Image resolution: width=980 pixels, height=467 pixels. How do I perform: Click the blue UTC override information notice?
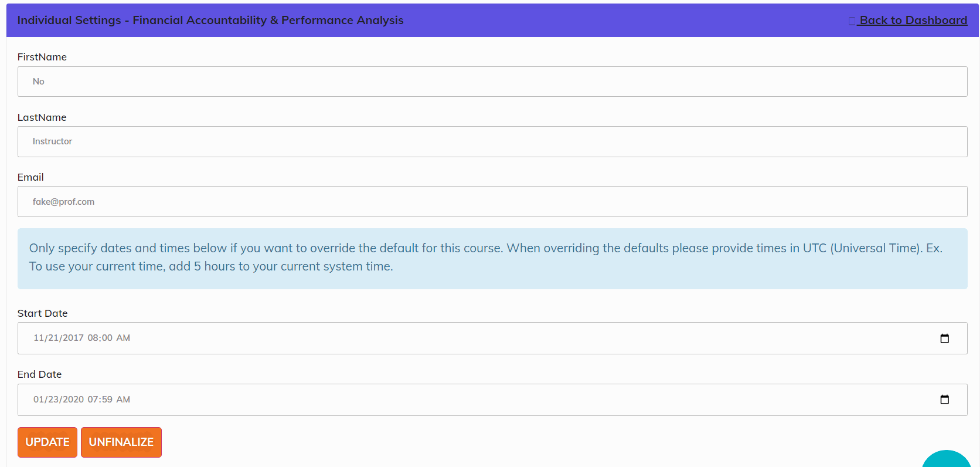(492, 259)
